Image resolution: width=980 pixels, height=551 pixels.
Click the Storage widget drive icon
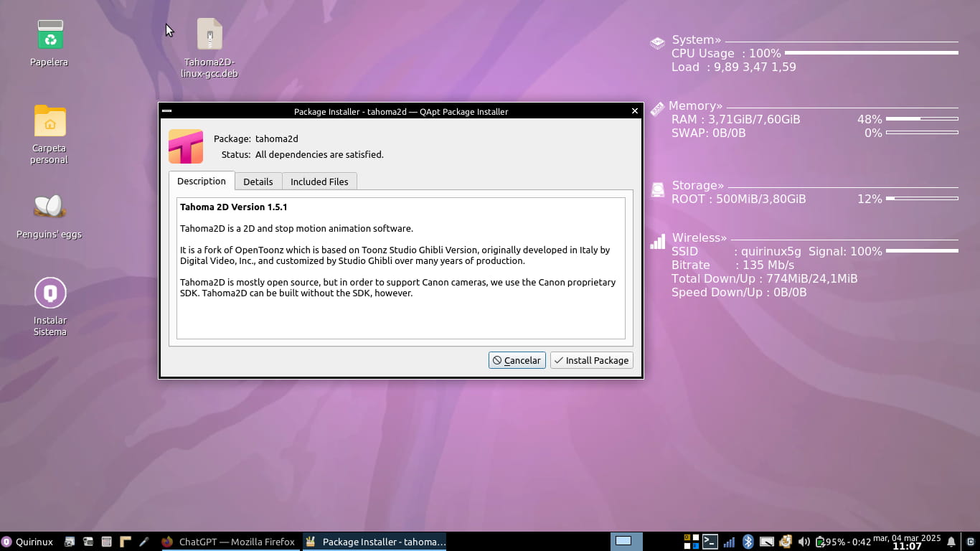(x=657, y=189)
